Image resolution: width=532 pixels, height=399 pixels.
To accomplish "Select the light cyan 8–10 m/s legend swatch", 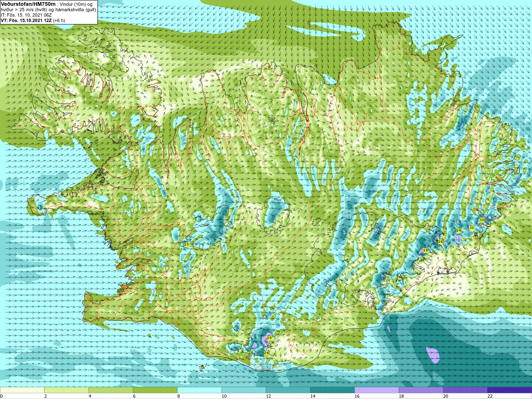I will click(x=199, y=390).
